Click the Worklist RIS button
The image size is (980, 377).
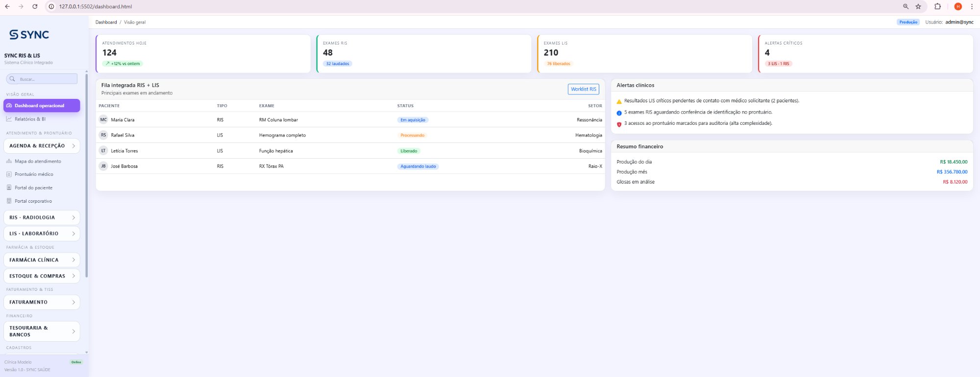[584, 89]
